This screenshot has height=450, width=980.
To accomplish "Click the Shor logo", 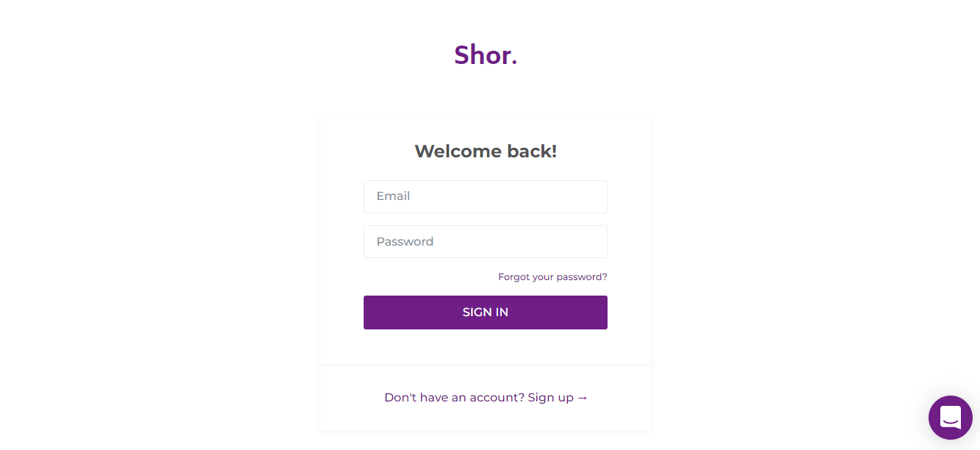I will coord(486,54).
